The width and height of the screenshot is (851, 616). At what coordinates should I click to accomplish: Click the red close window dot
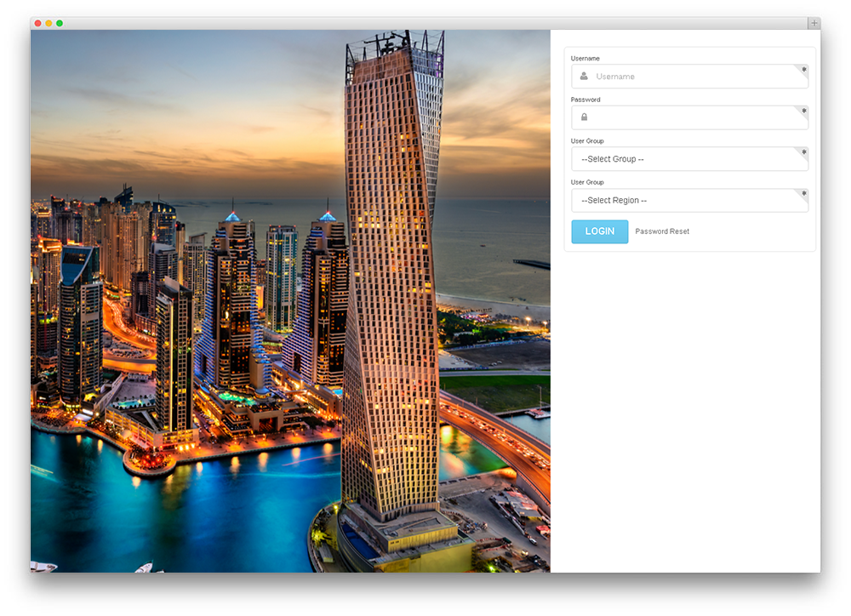point(38,23)
